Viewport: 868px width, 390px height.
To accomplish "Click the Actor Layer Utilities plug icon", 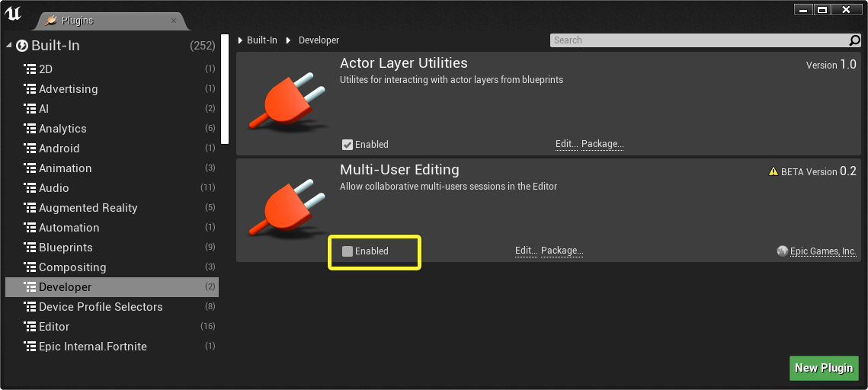I will coord(287,101).
